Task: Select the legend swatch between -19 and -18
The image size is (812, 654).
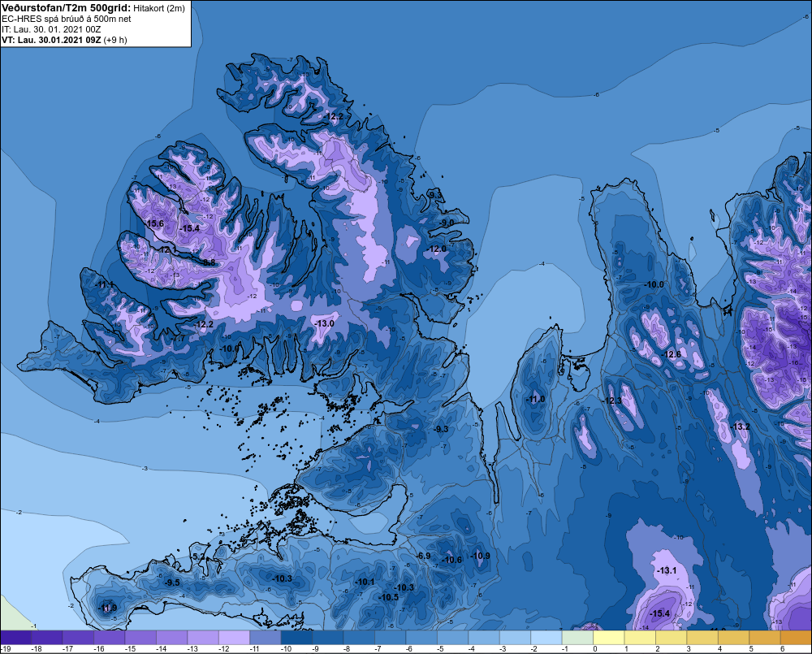Action: (16, 638)
